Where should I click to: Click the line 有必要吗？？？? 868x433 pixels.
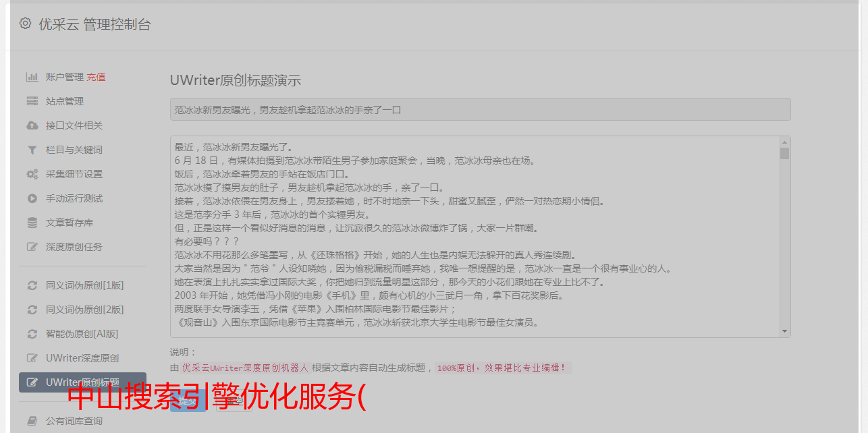tap(207, 241)
